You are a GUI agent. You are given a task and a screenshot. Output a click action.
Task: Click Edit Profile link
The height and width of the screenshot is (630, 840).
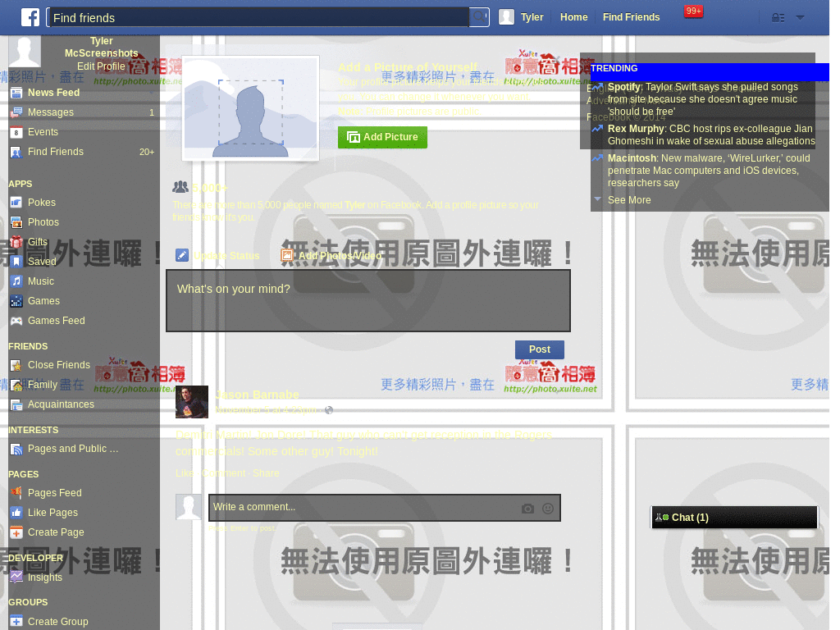pos(101,66)
